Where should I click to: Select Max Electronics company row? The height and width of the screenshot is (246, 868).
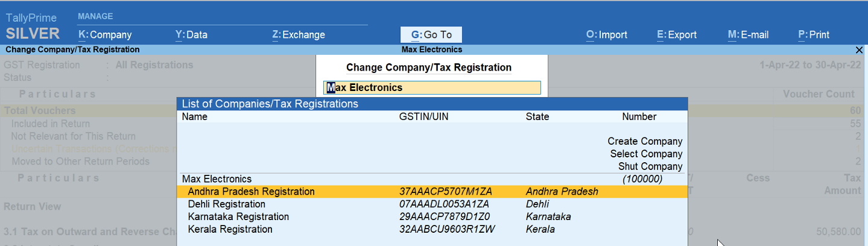click(x=432, y=179)
